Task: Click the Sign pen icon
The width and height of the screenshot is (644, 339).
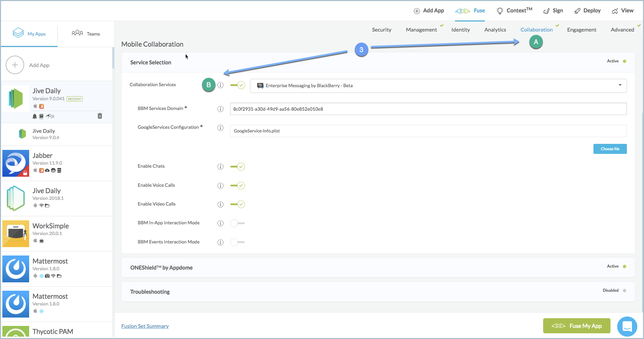Action: (x=546, y=11)
